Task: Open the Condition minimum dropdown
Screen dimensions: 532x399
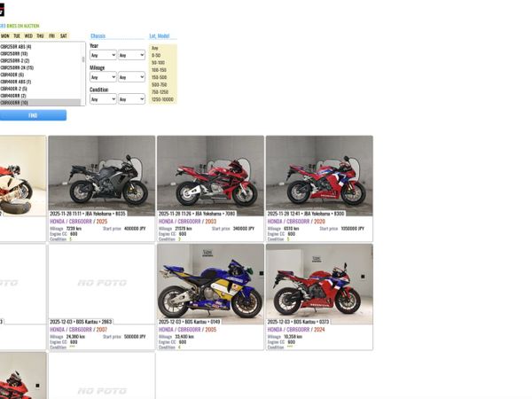Action: tap(103, 99)
